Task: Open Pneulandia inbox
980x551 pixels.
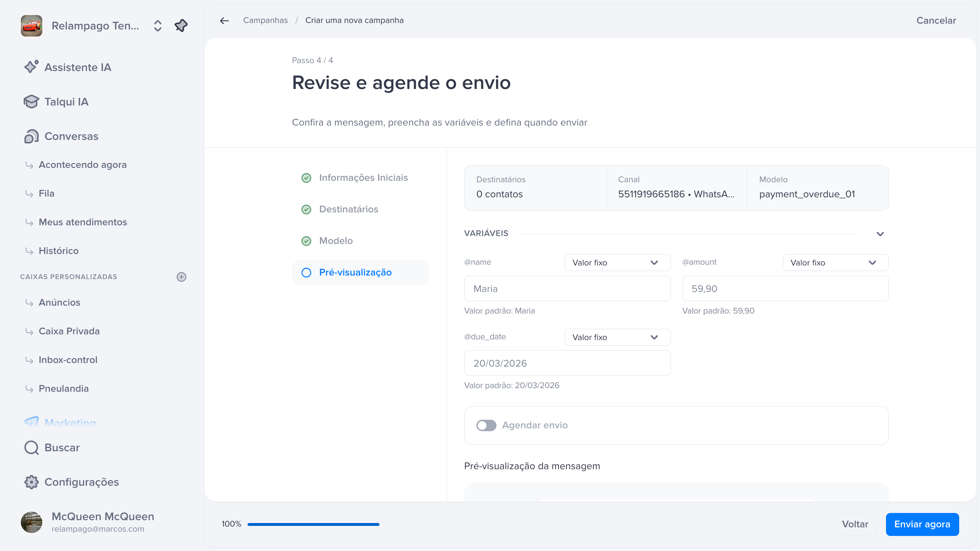Action: point(63,388)
